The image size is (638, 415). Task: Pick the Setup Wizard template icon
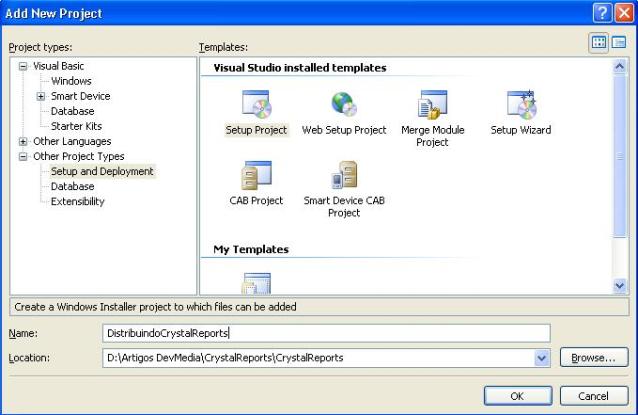[520, 105]
